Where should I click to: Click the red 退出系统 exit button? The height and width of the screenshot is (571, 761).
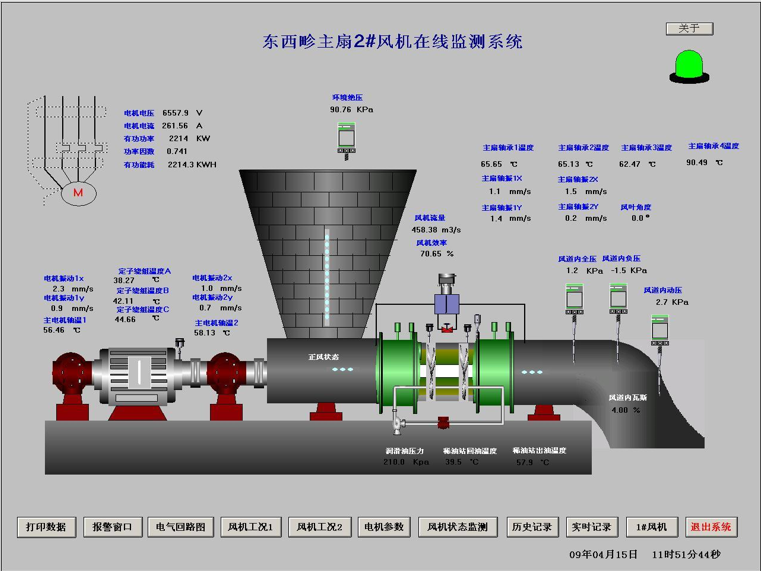[711, 527]
